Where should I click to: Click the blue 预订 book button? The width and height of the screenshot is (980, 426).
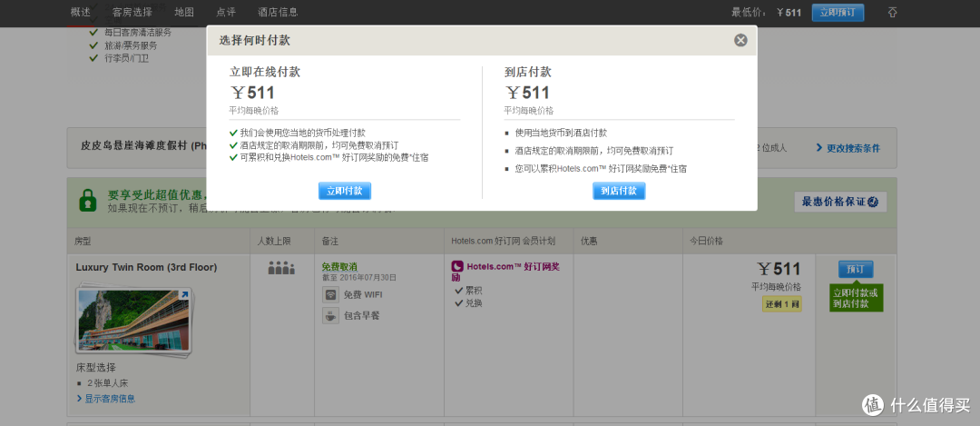[856, 269]
